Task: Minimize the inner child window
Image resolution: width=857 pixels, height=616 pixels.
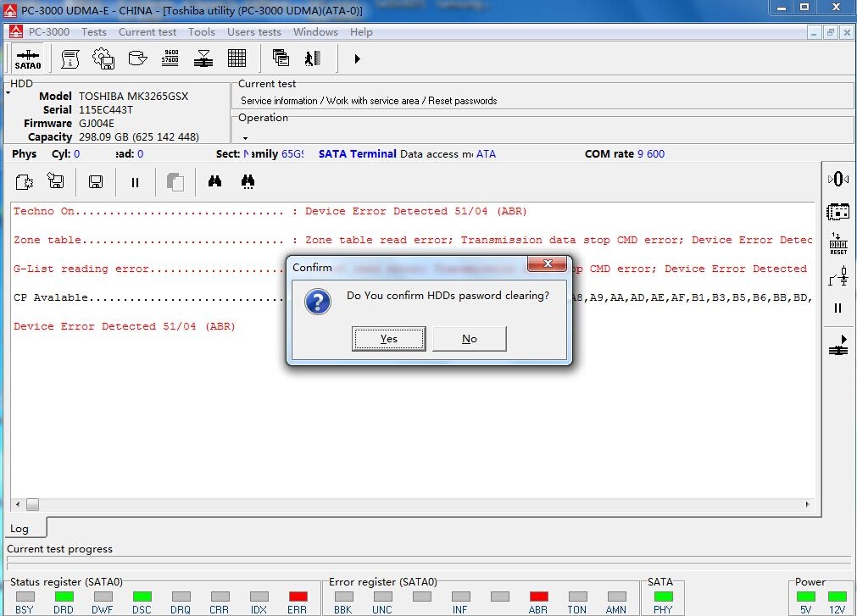Action: click(x=814, y=33)
